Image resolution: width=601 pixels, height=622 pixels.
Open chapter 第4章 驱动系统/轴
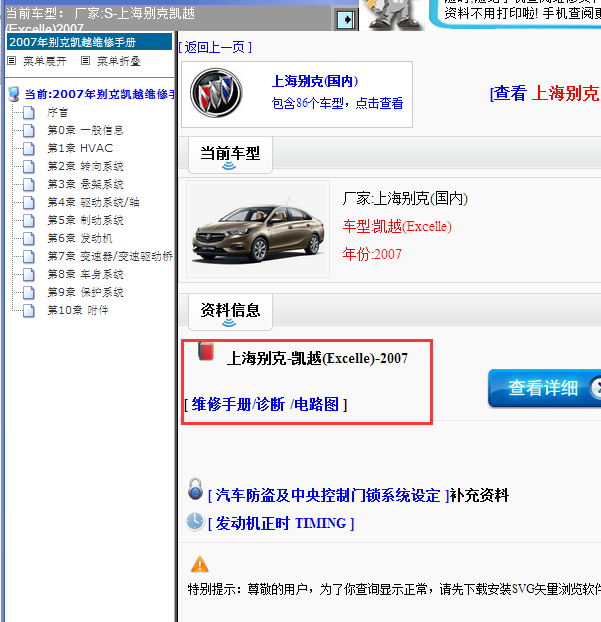click(93, 202)
